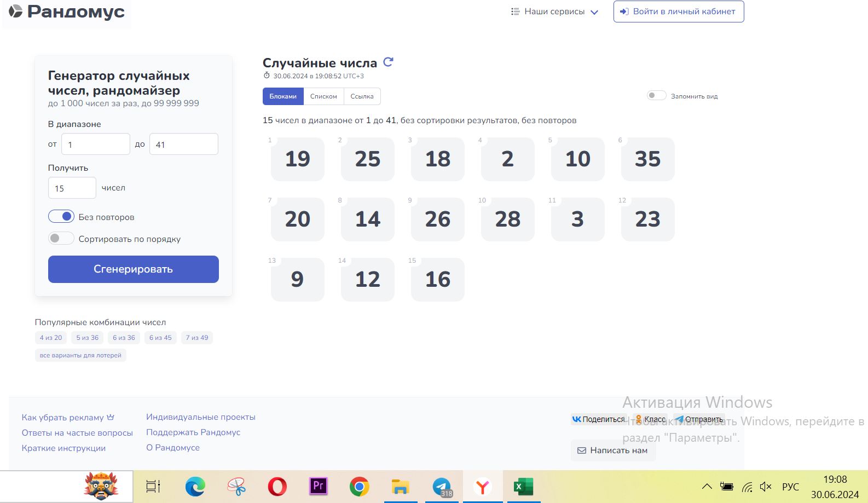868x503 pixels.
Task: Click the result block showing 20
Action: click(298, 219)
